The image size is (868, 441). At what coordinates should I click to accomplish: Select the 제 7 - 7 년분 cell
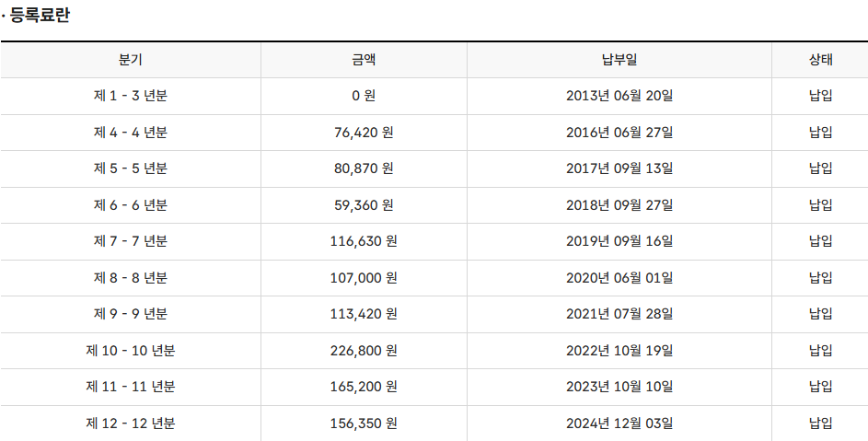pos(131,241)
